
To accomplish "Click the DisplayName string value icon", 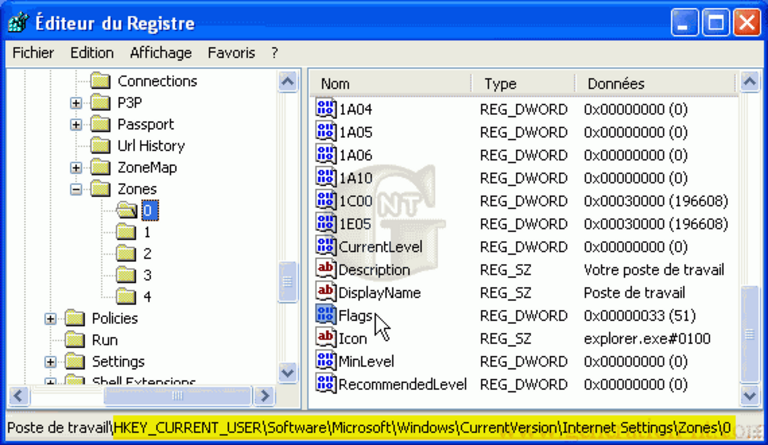I will click(x=326, y=292).
